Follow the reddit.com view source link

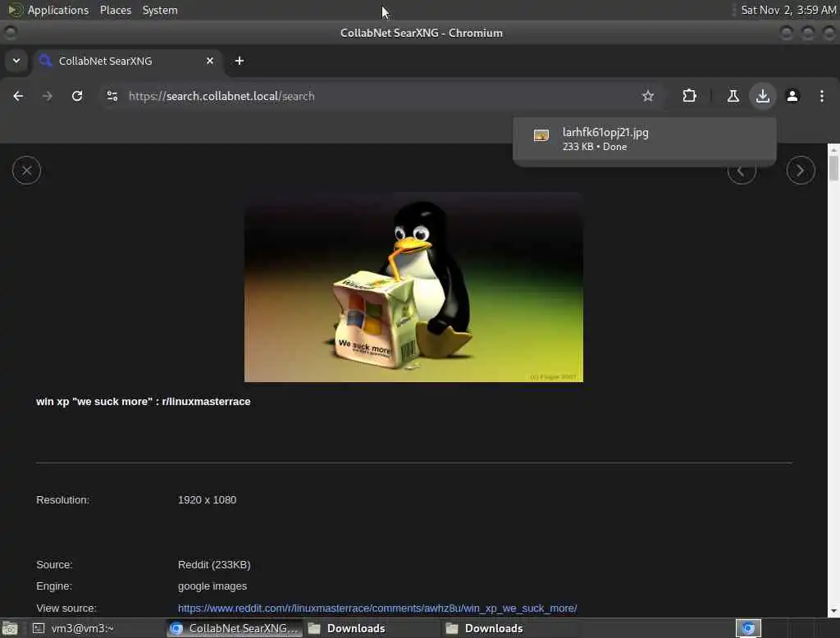pyautogui.click(x=377, y=608)
